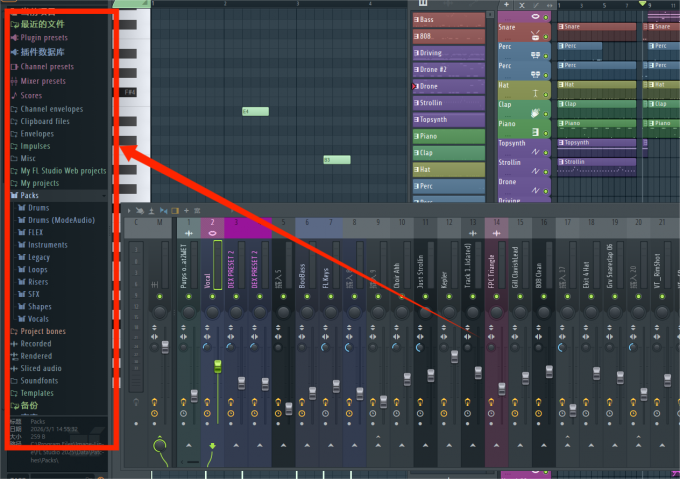The image size is (680, 479).
Task: Click the waveform icon on mixer track 1
Action: click(189, 233)
